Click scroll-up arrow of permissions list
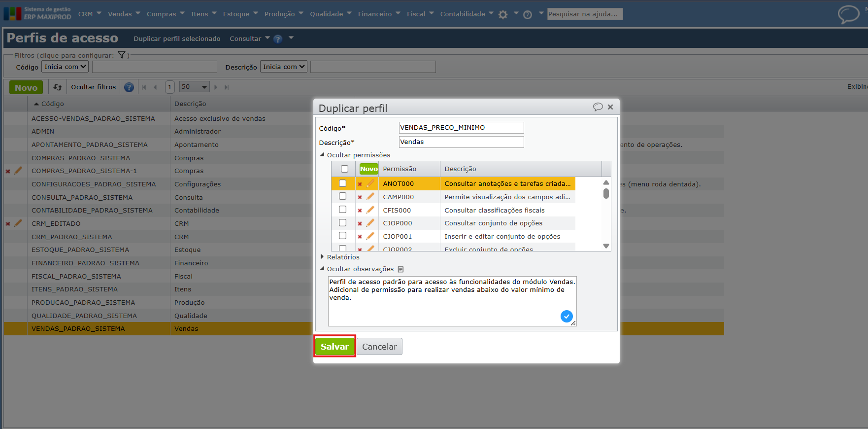868x429 pixels. point(606,182)
